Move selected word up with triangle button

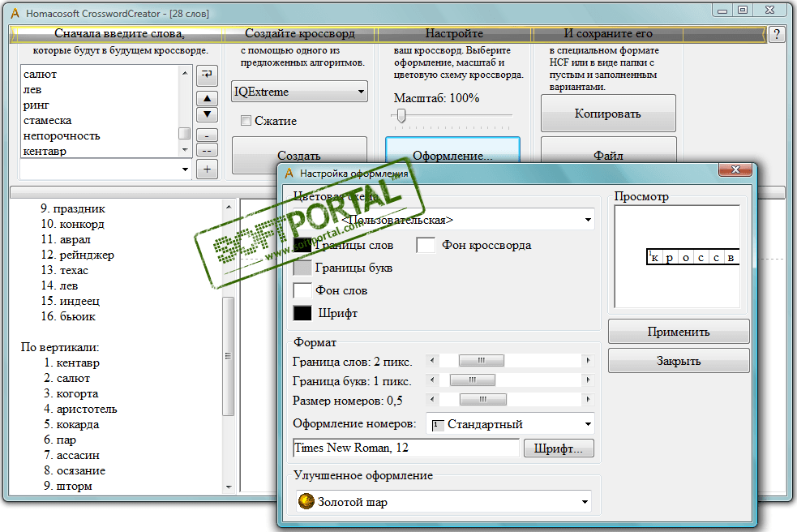(207, 98)
